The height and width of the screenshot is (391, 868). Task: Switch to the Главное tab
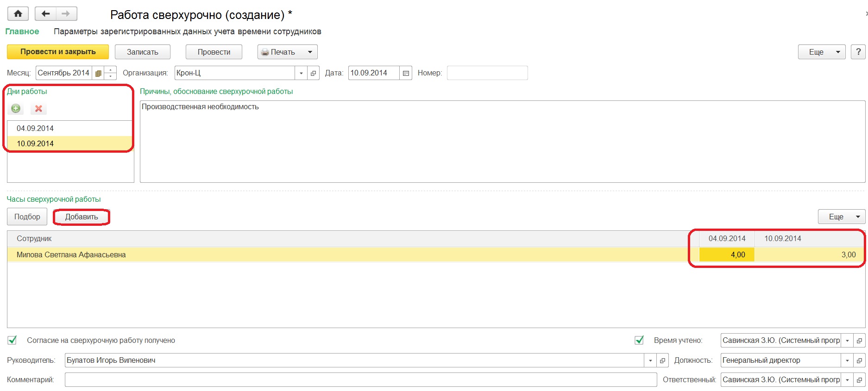pos(22,31)
